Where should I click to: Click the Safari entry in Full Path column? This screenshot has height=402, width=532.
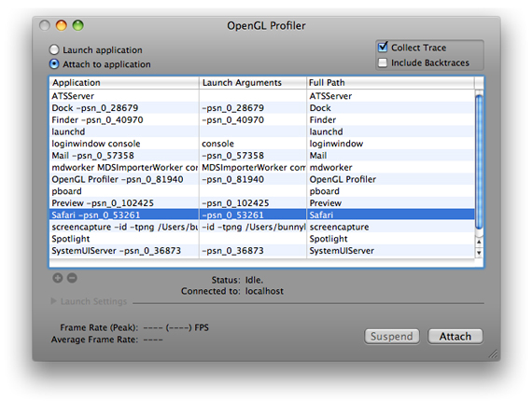[390, 215]
